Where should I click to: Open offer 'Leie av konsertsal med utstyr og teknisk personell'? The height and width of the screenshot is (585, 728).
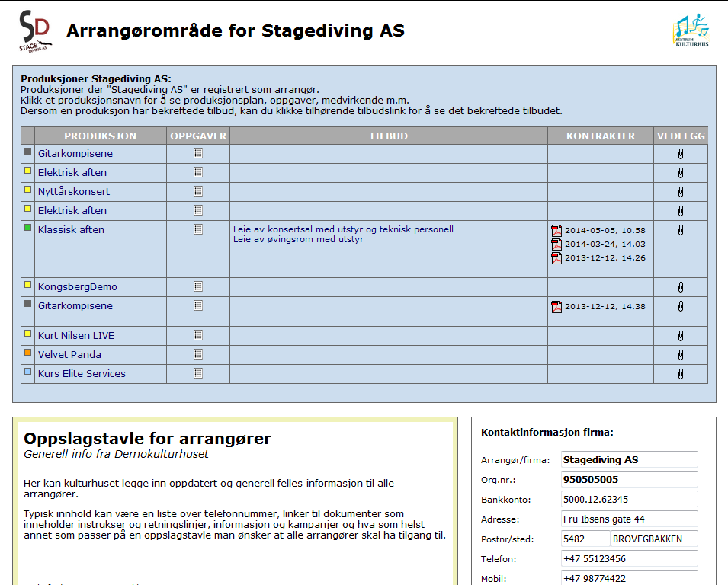coord(343,229)
